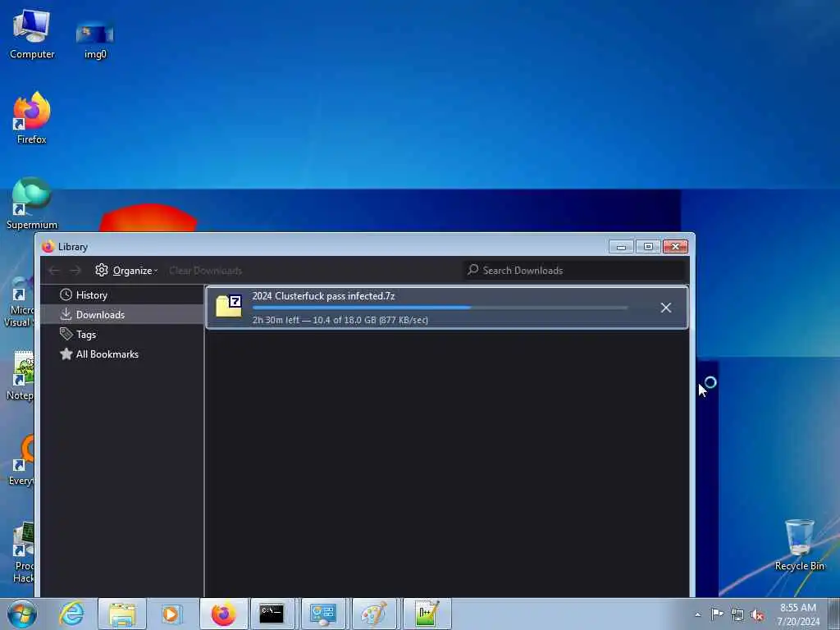The height and width of the screenshot is (630, 840).
Task: Click the Library window forward arrow
Action: pos(75,271)
